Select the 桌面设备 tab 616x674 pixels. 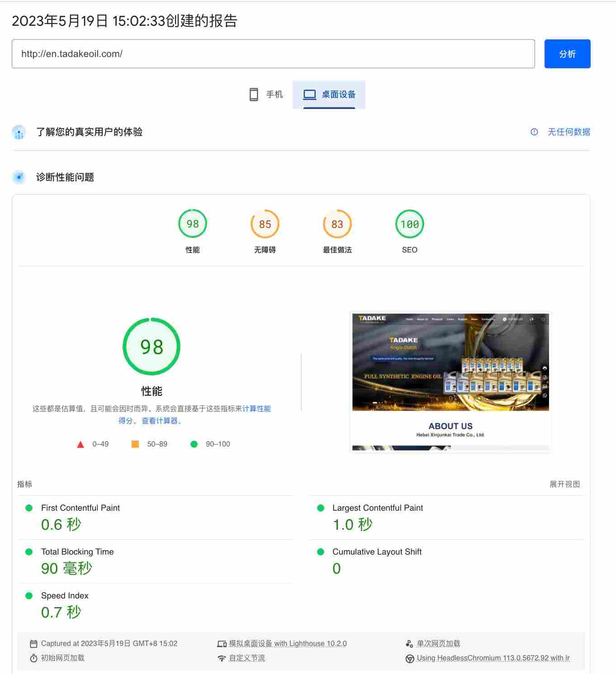pyautogui.click(x=330, y=95)
